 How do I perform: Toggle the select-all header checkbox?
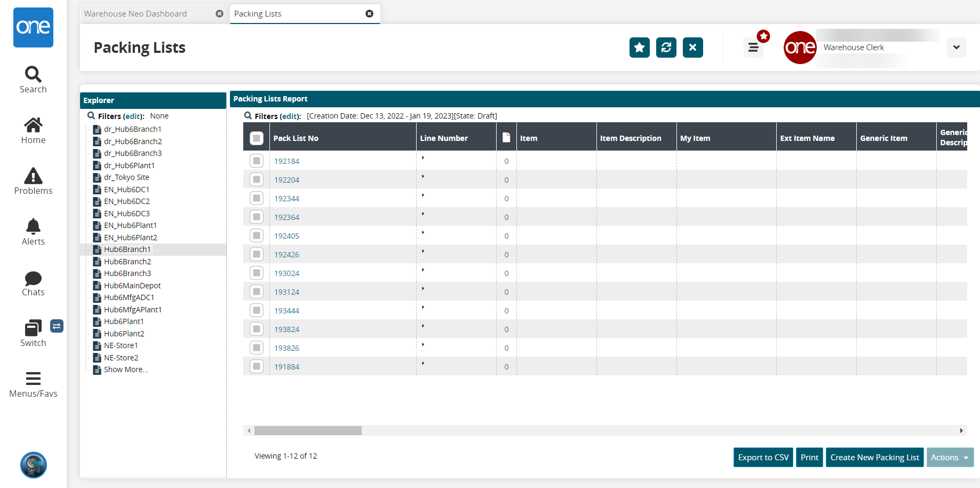click(257, 138)
